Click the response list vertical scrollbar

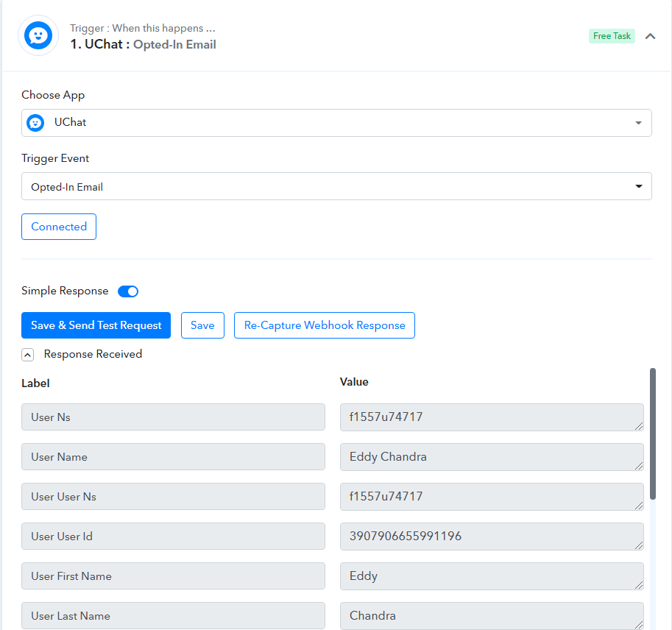click(653, 433)
